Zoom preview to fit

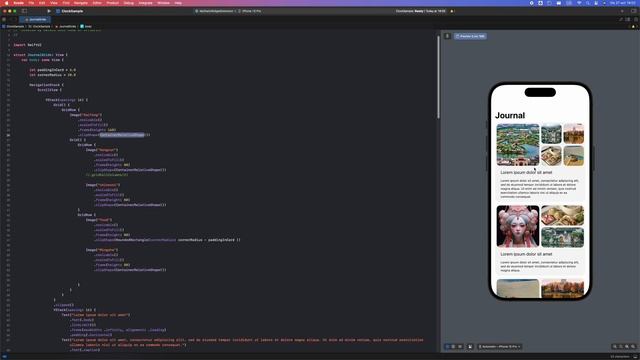627,347
